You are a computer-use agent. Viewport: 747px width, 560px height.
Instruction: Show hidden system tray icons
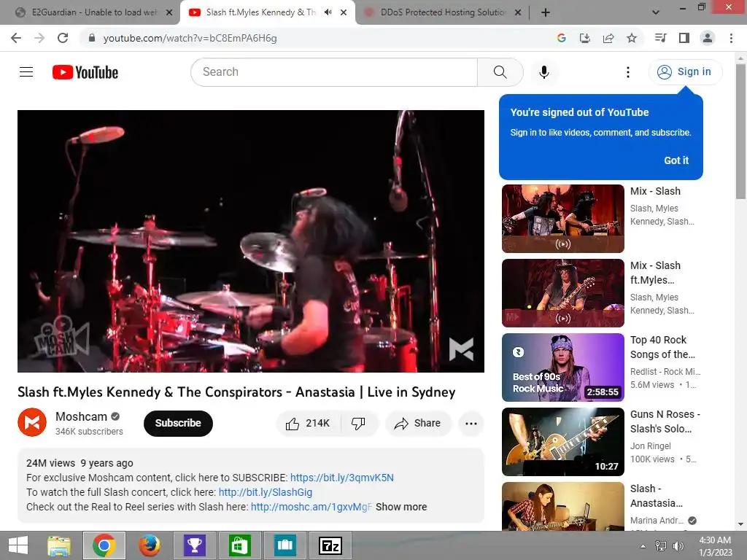[x=643, y=546]
